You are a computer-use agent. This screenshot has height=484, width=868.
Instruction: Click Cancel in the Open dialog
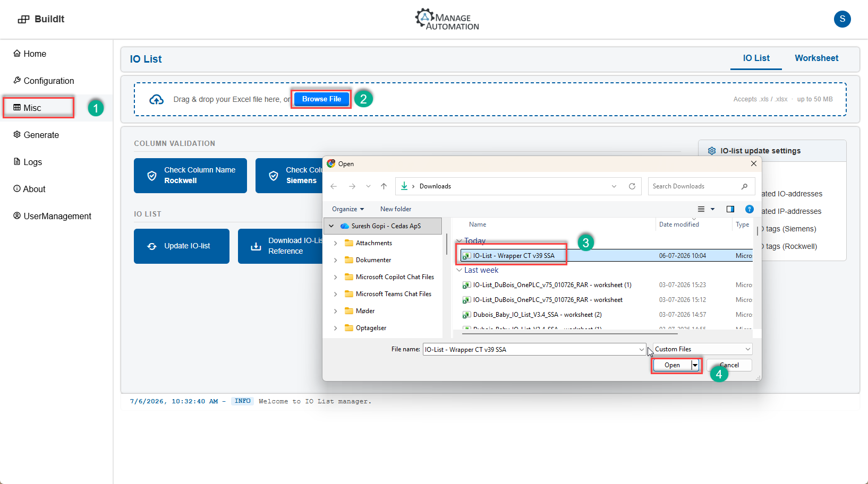point(729,365)
